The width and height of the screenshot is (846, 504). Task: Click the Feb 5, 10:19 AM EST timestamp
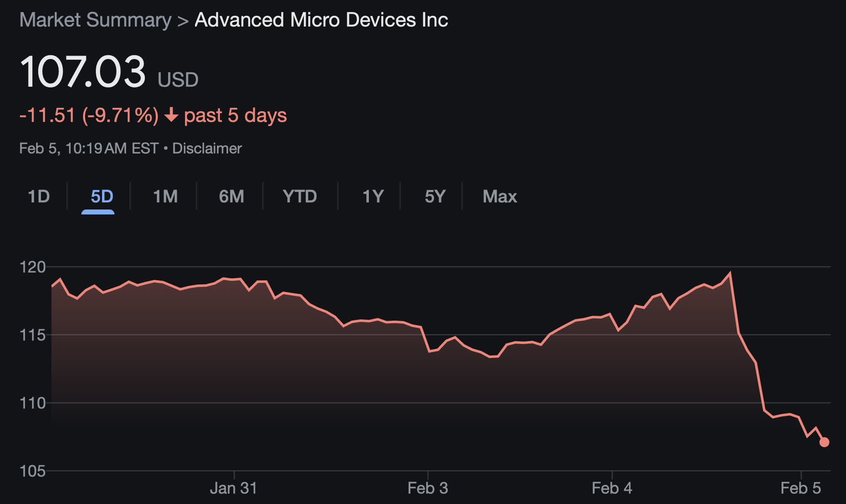click(89, 149)
